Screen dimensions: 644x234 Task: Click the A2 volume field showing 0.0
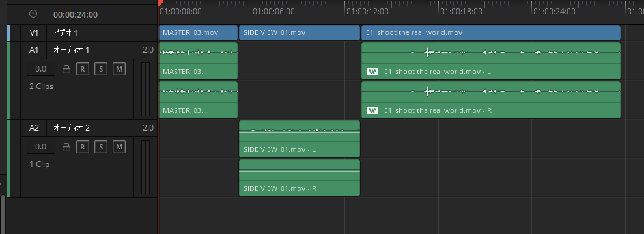coord(41,147)
